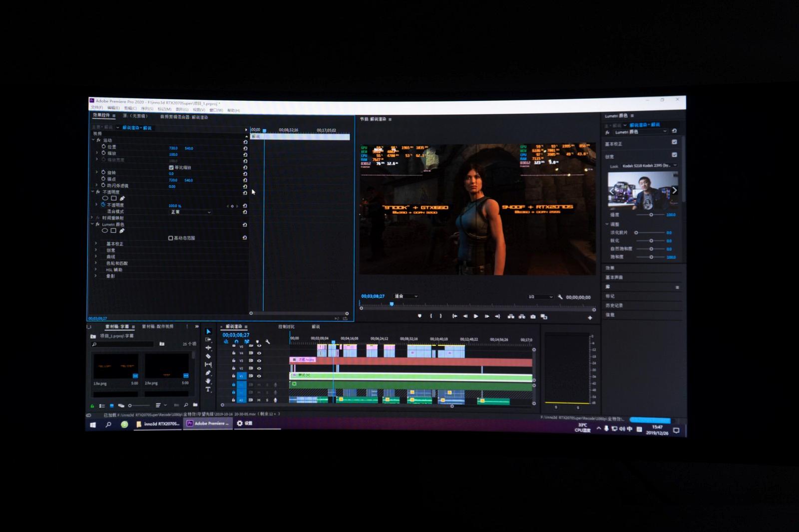Open the Essential Sound panel
The width and height of the screenshot is (799, 532).
point(614,277)
